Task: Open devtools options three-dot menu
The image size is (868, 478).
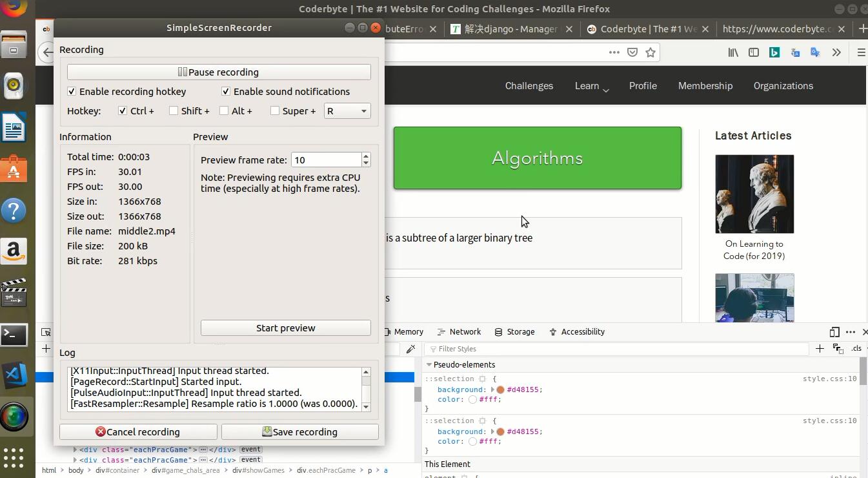Action: pyautogui.click(x=850, y=332)
